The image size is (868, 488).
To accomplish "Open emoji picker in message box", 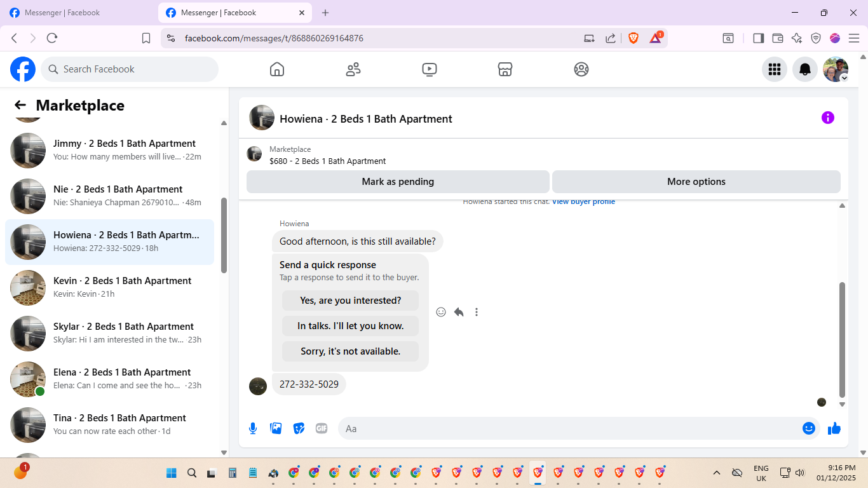I will coord(809,429).
